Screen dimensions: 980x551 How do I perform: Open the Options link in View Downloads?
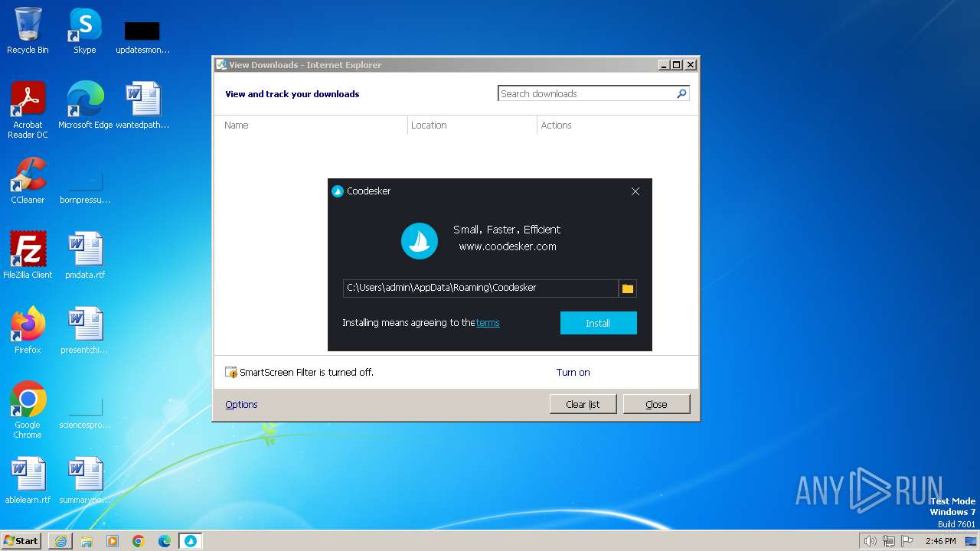coord(241,404)
